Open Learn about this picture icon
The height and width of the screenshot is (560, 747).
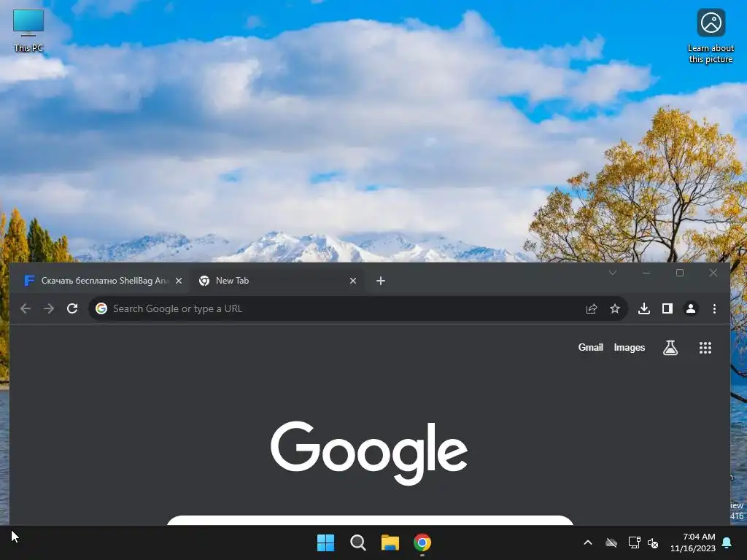tap(711, 36)
